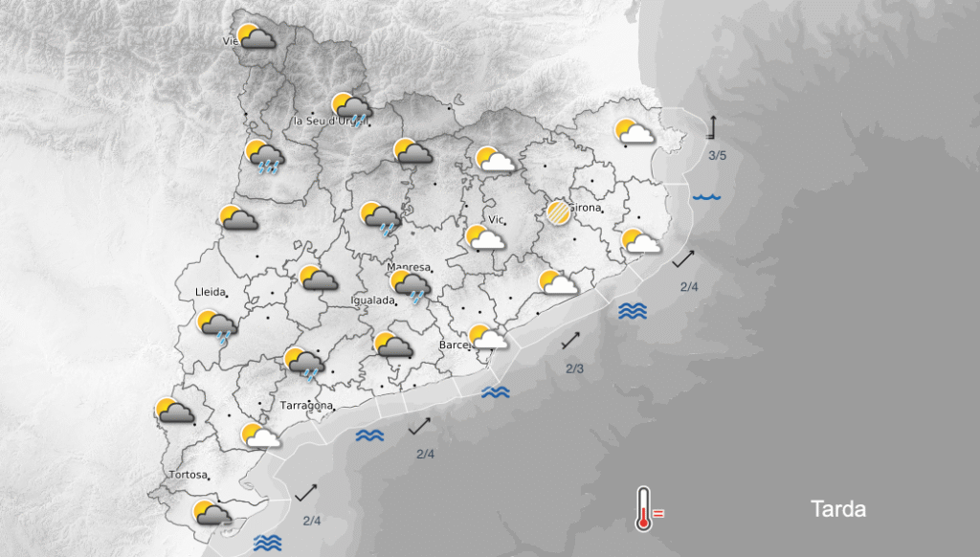Viewport: 980px width, 557px height.
Task: Click the rain shower icon below Lleida
Action: [216, 326]
